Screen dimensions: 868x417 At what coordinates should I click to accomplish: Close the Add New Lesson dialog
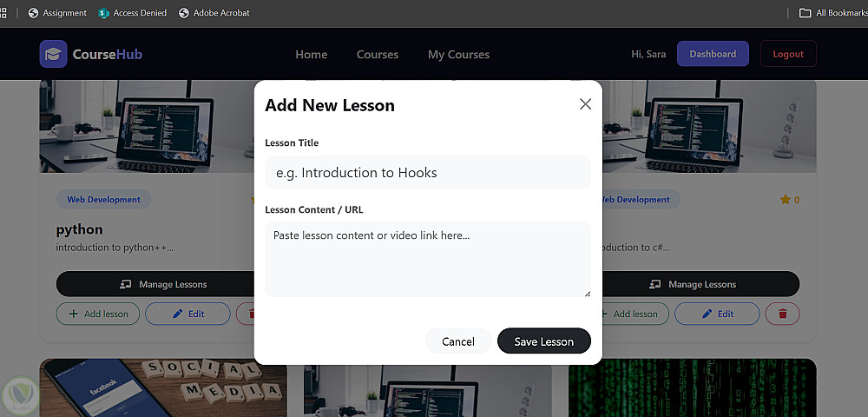point(585,104)
